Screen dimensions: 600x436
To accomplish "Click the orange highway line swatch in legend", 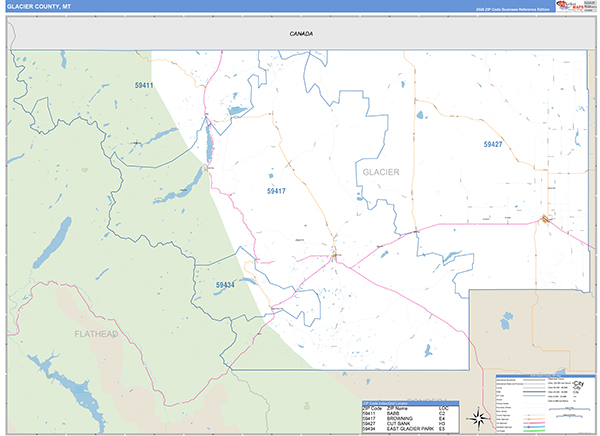I will click(x=534, y=419).
